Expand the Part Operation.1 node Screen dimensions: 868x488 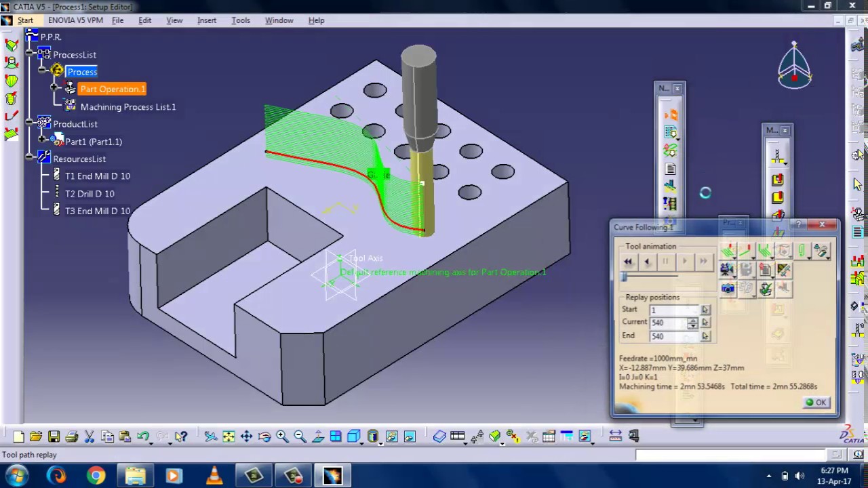[x=55, y=89]
